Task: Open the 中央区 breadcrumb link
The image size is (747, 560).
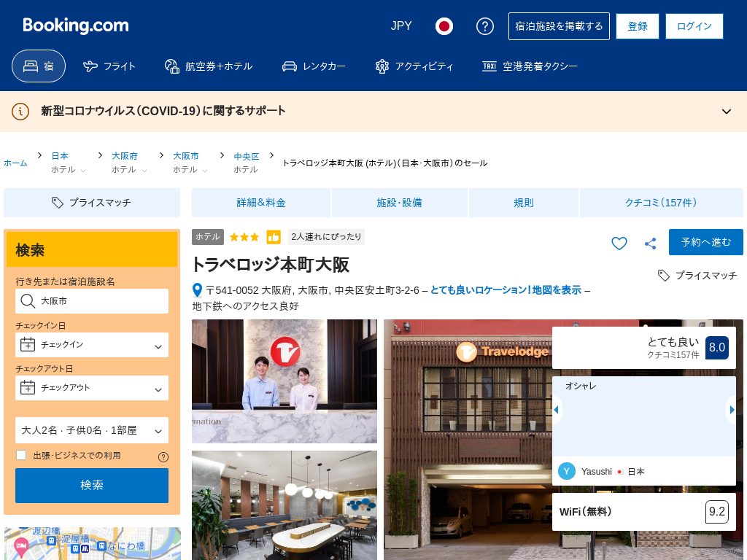Action: (x=247, y=156)
